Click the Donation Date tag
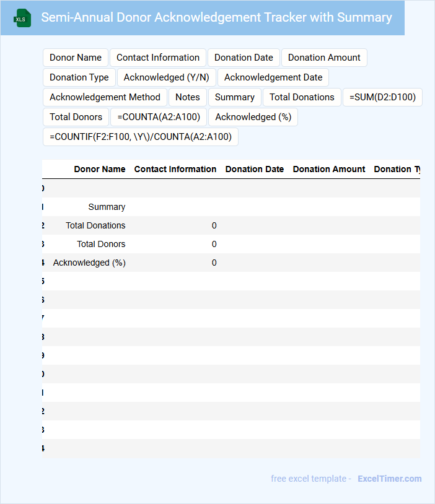The height and width of the screenshot is (504, 435). [x=244, y=58]
